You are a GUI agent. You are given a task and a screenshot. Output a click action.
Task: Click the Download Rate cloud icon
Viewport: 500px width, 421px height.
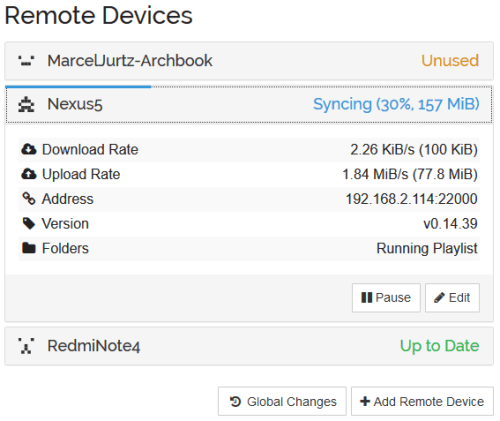(x=29, y=149)
